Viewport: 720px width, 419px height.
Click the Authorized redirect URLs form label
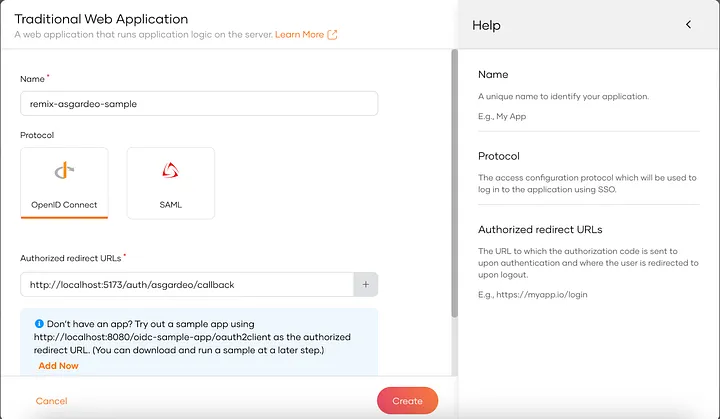71,258
